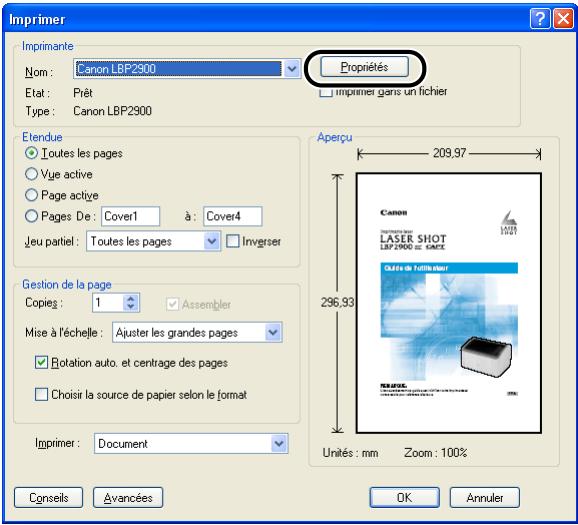This screenshot has width=578, height=525.
Task: Enable the Inverser checkbox
Action: click(x=232, y=241)
